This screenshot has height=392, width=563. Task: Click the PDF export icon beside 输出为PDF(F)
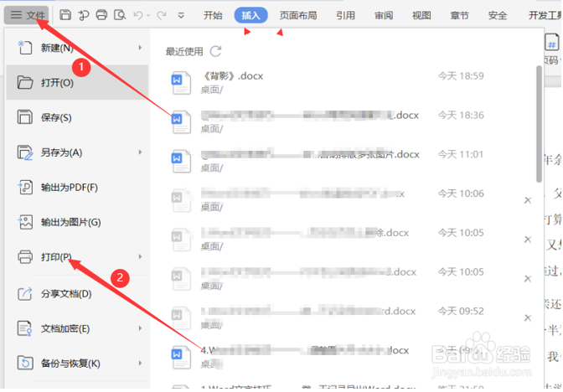tap(25, 187)
